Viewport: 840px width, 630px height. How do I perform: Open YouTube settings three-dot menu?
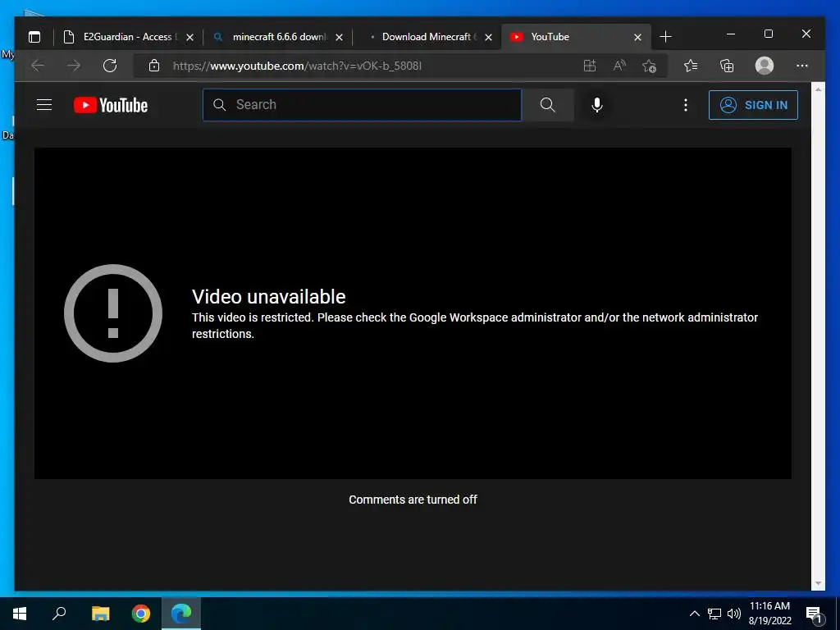click(685, 105)
